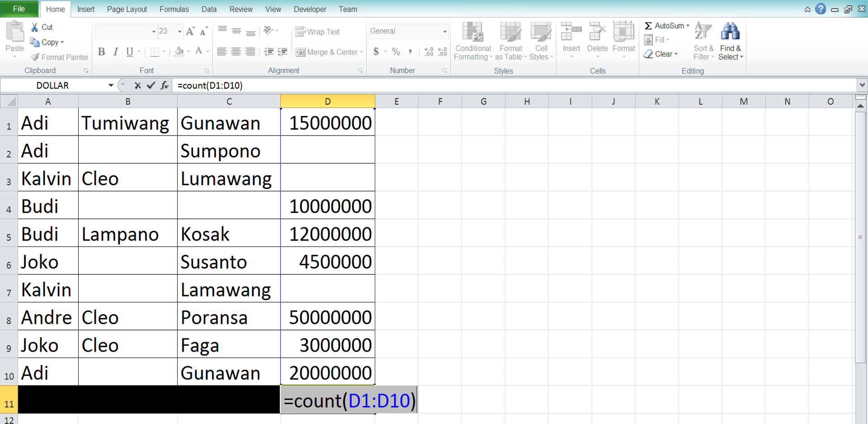Switch to the Formulas tab
868x424 pixels.
(174, 9)
